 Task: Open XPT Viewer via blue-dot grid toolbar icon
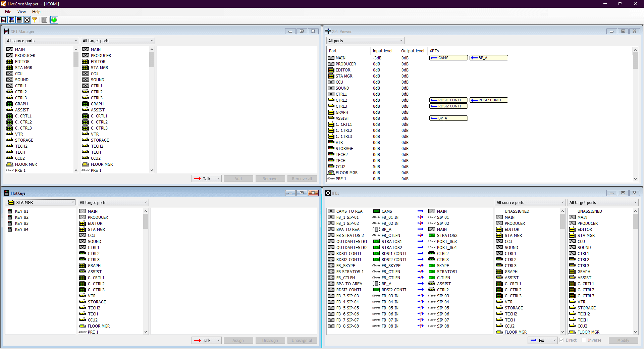[x=11, y=20]
